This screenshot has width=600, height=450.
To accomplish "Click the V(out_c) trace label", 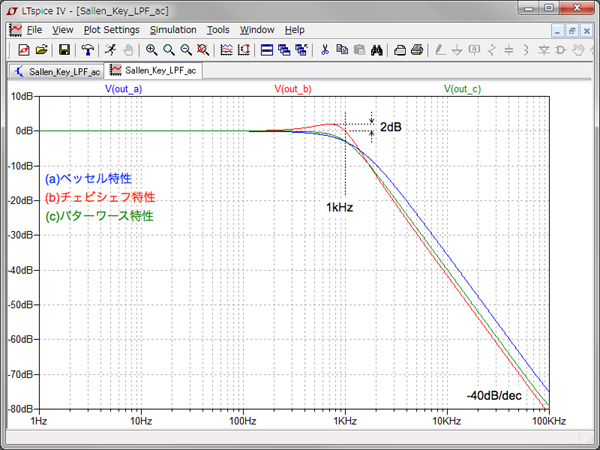I will 462,90.
